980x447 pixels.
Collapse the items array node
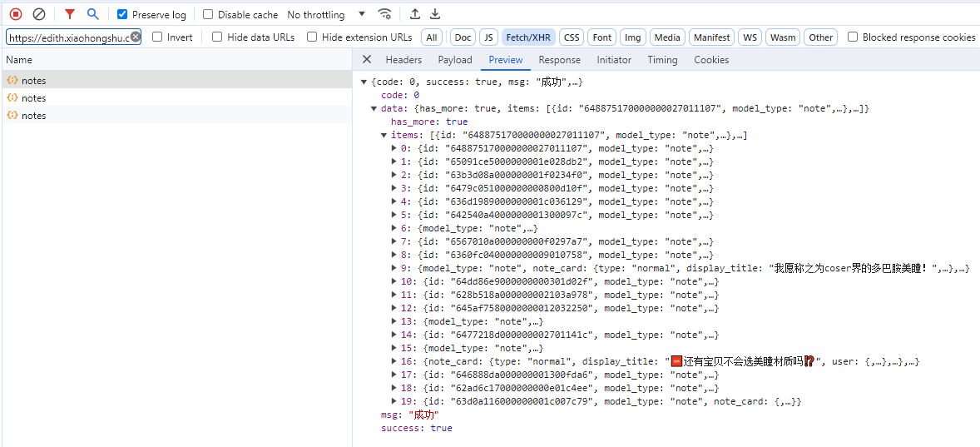(x=384, y=136)
